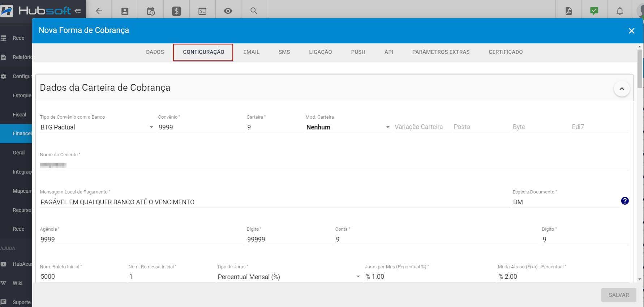Click the Conta Dígito field

(x=585, y=239)
